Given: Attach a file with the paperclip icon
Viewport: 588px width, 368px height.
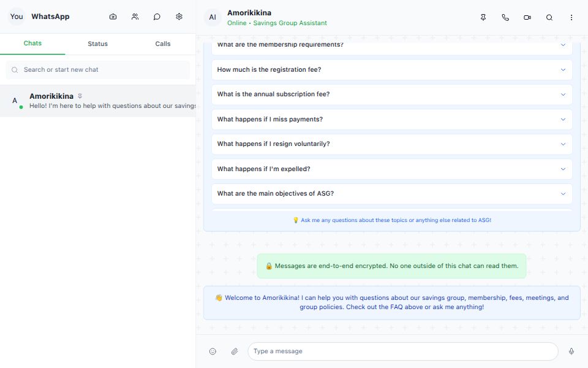Looking at the screenshot, I should [x=234, y=351].
